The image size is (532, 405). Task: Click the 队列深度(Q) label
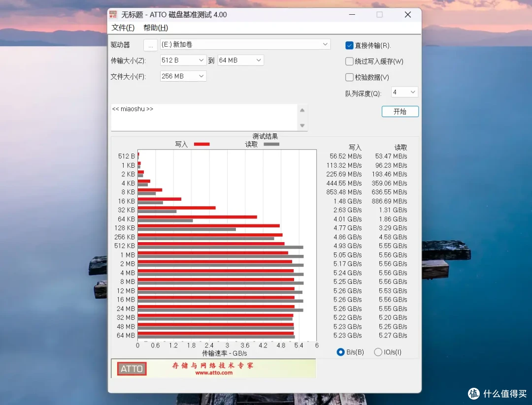point(364,93)
